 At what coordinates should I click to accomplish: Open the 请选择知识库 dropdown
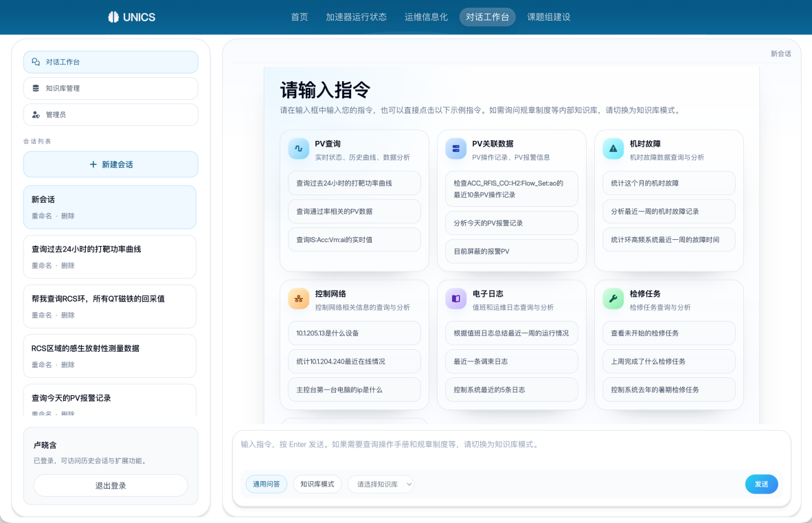(x=381, y=484)
